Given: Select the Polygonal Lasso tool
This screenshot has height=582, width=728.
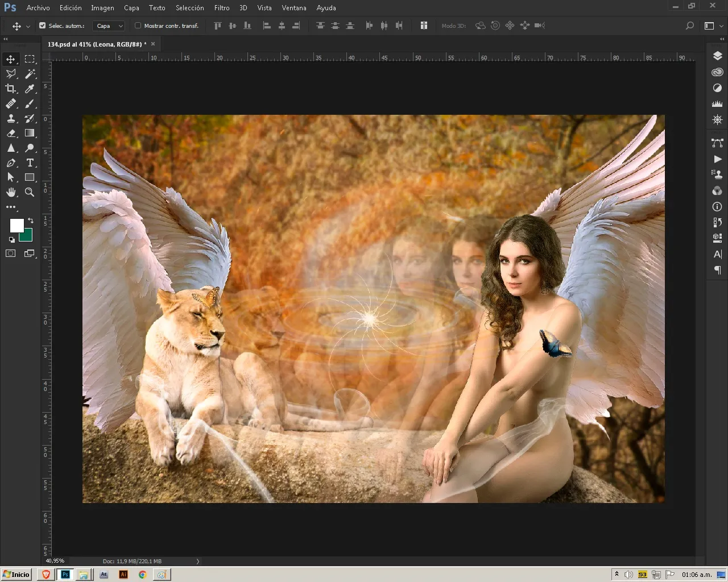Looking at the screenshot, I should [11, 74].
